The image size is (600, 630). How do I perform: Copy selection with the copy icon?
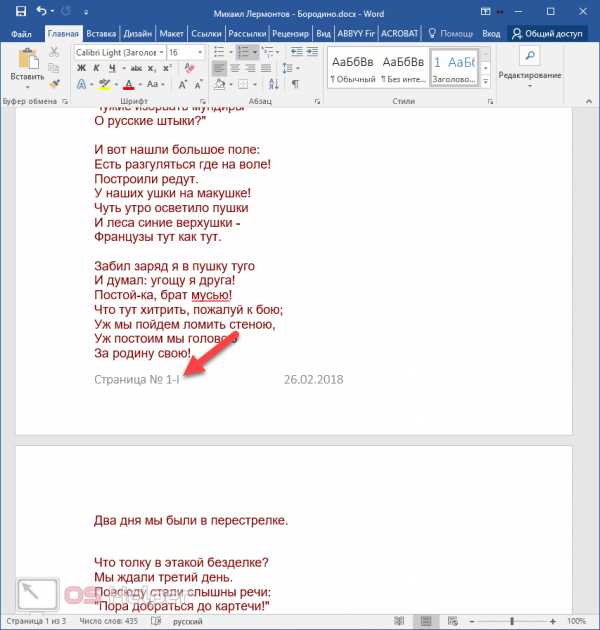(x=54, y=68)
